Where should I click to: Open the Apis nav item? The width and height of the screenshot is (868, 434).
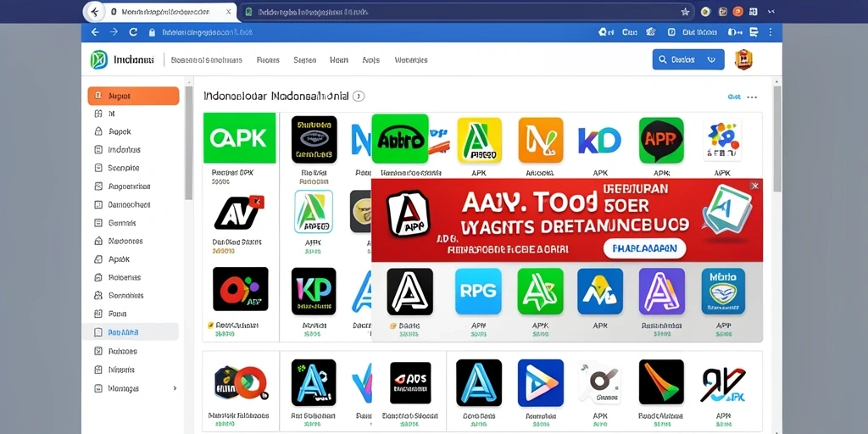click(x=371, y=60)
